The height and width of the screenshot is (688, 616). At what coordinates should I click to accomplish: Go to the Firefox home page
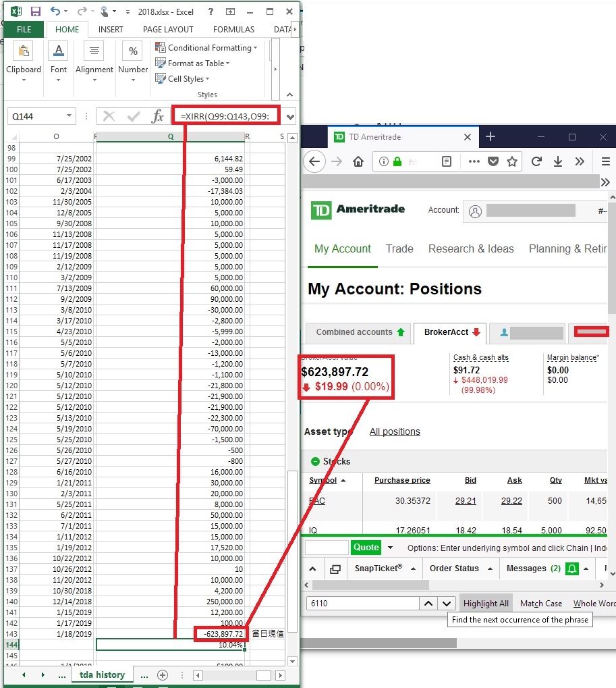(358, 161)
